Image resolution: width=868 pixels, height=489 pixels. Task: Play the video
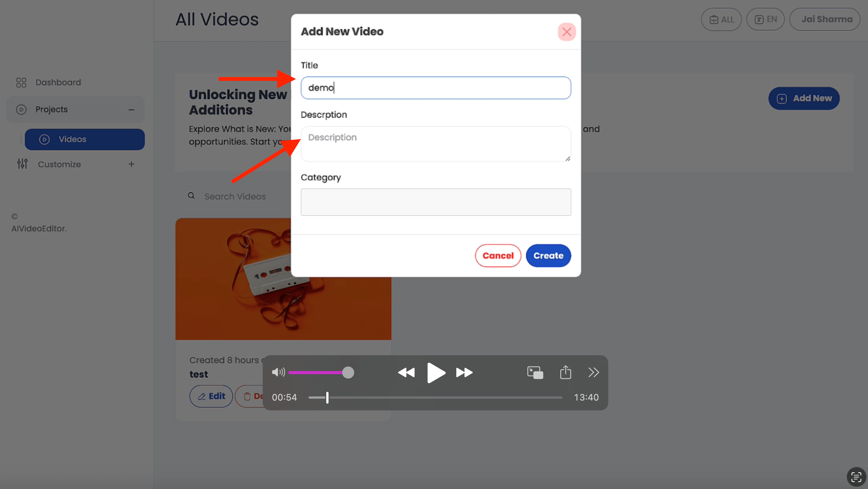(x=436, y=373)
